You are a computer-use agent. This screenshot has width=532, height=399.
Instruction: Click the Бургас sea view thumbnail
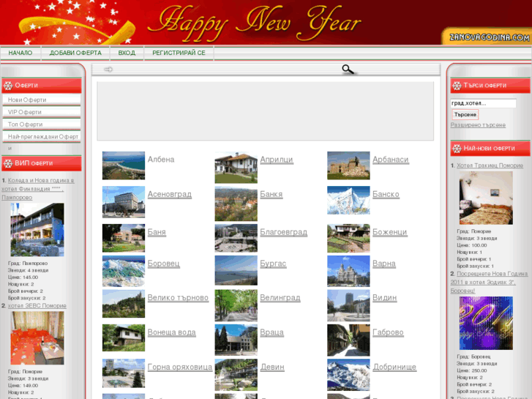click(x=236, y=270)
